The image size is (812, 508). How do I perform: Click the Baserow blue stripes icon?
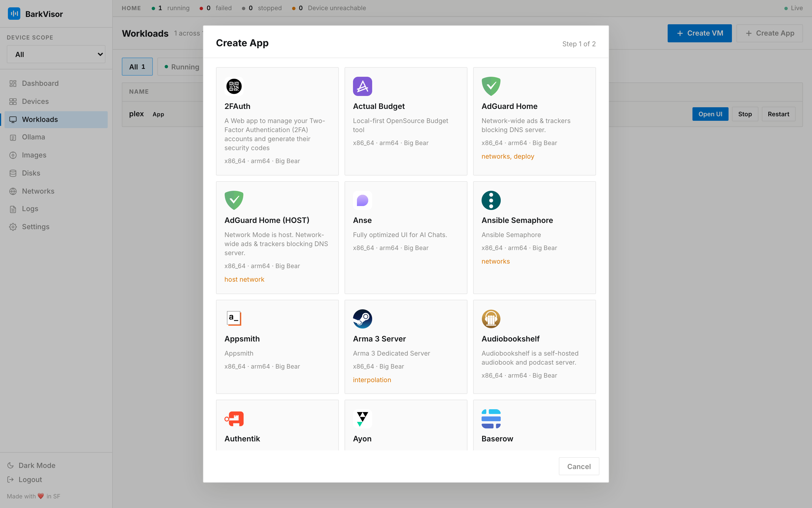coord(491,419)
